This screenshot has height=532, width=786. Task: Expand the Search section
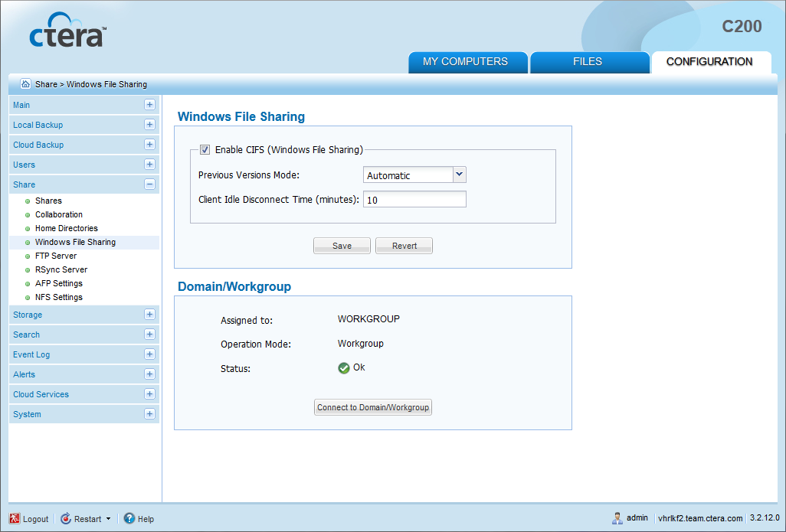149,335
